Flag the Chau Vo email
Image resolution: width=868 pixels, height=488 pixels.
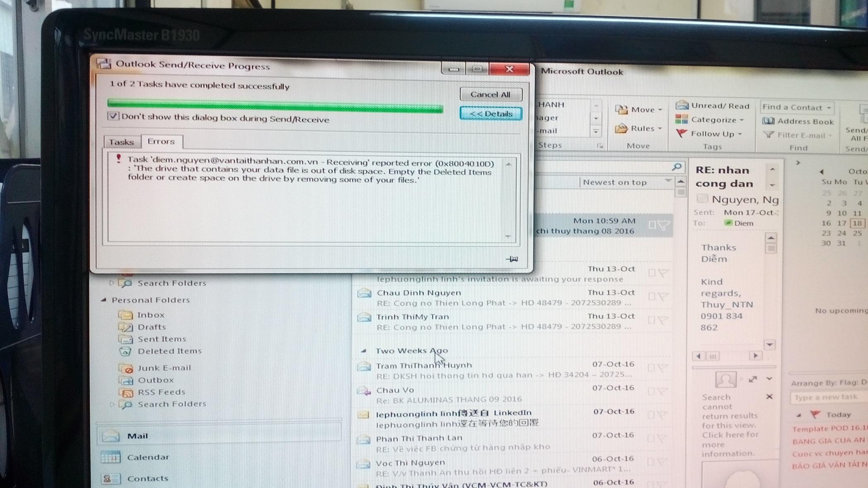tap(663, 391)
